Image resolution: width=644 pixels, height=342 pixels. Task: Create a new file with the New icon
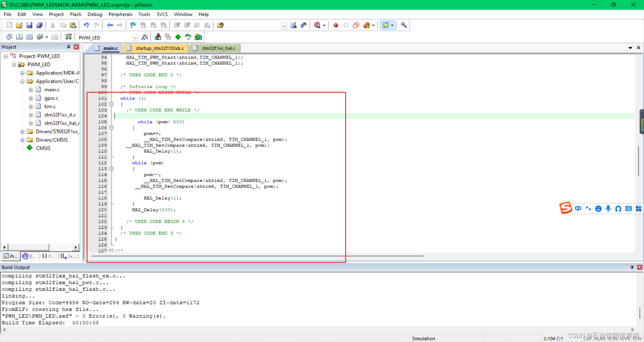tap(9, 25)
